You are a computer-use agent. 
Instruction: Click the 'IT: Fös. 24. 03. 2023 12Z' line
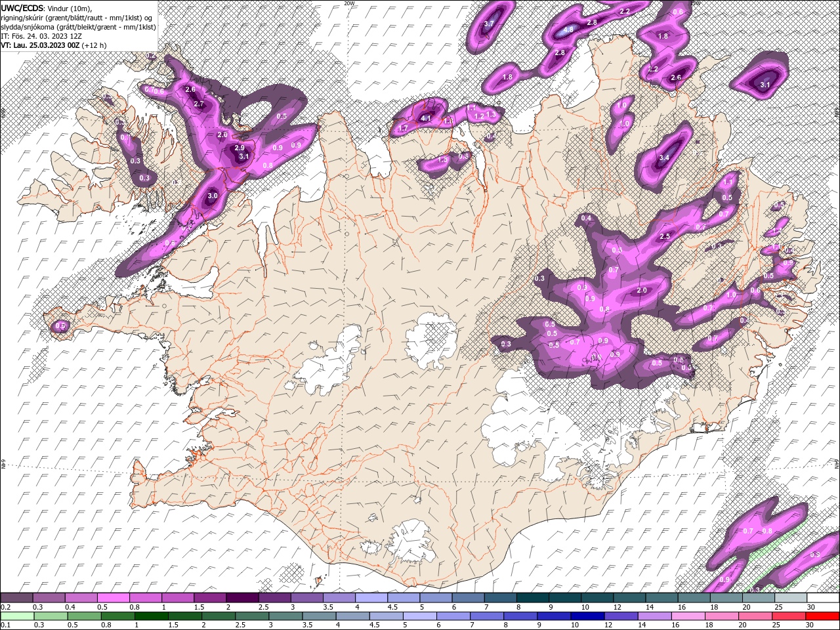point(41,35)
